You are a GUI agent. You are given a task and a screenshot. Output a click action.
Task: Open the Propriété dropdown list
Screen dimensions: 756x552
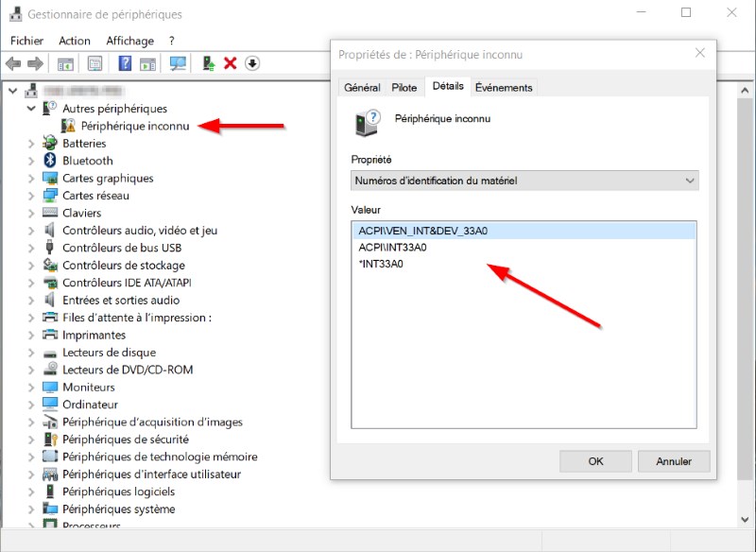(x=524, y=181)
